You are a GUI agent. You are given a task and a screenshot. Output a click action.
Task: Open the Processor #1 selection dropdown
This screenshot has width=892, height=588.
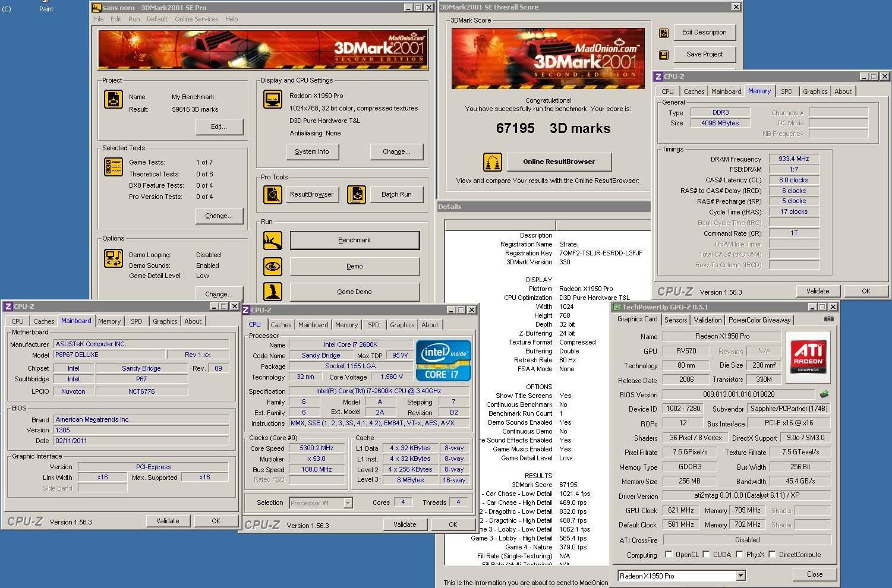(348, 503)
